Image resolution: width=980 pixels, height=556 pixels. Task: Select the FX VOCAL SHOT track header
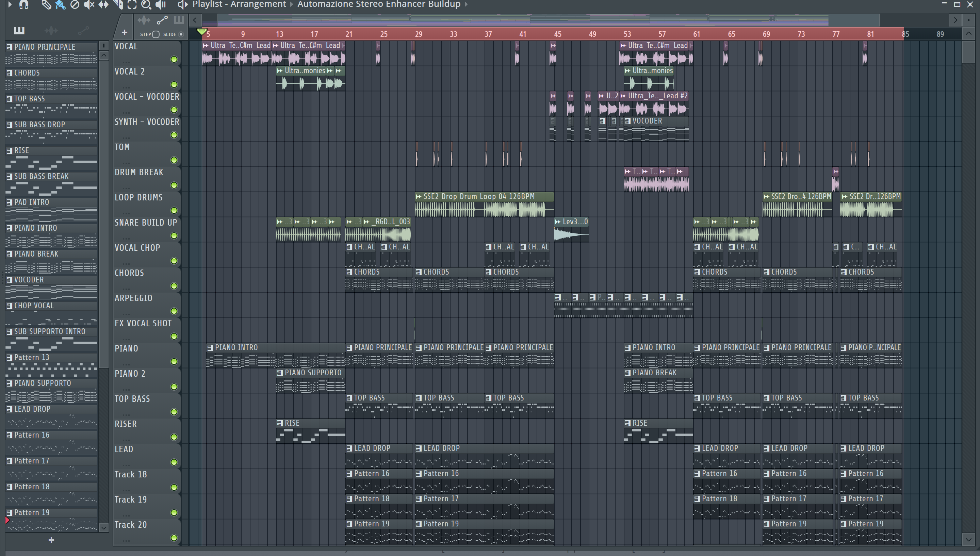click(x=147, y=330)
